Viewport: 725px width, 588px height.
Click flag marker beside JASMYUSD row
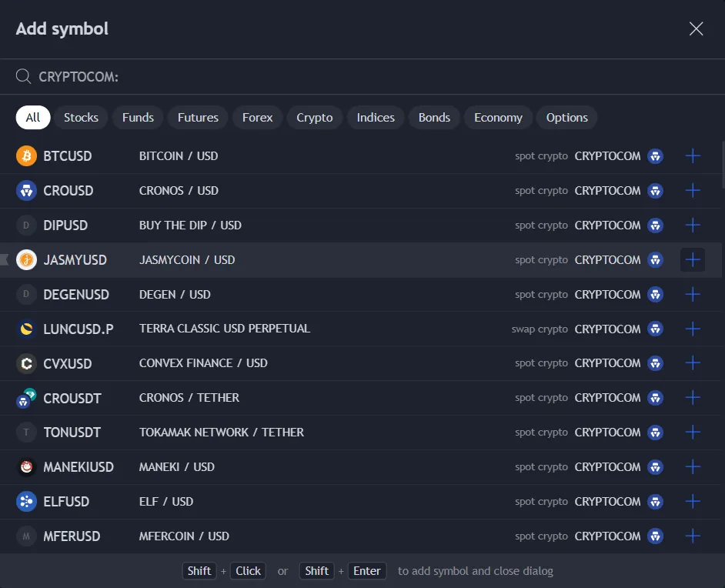tap(4, 260)
